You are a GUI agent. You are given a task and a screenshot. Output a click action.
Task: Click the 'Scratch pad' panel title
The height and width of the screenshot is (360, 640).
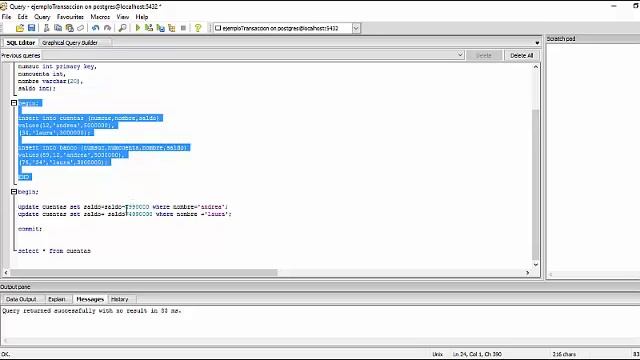click(561, 39)
